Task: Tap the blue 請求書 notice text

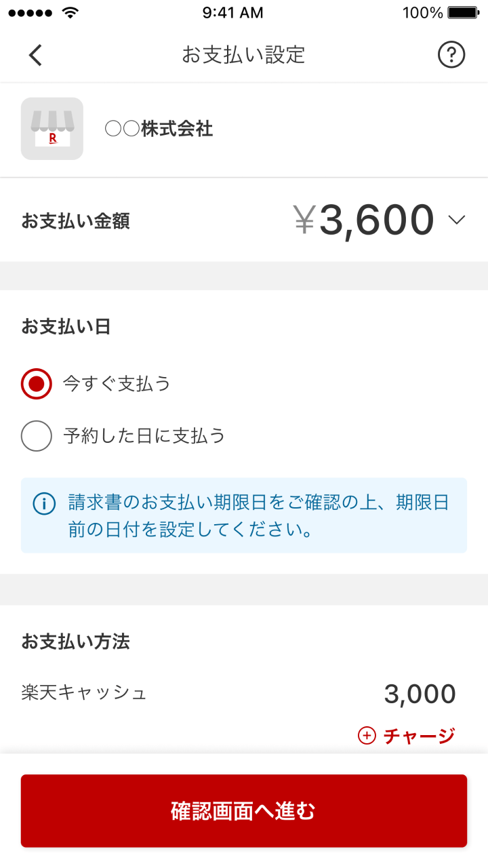Action: (x=258, y=516)
